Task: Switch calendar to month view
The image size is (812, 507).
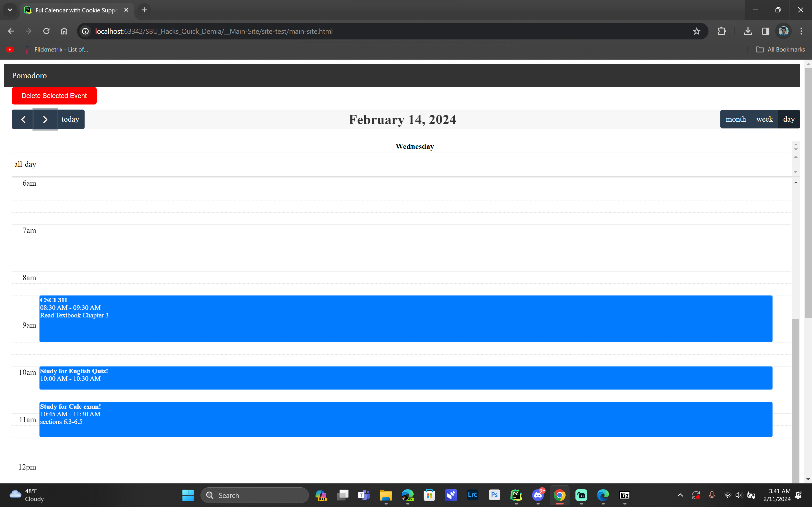Action: pos(736,119)
